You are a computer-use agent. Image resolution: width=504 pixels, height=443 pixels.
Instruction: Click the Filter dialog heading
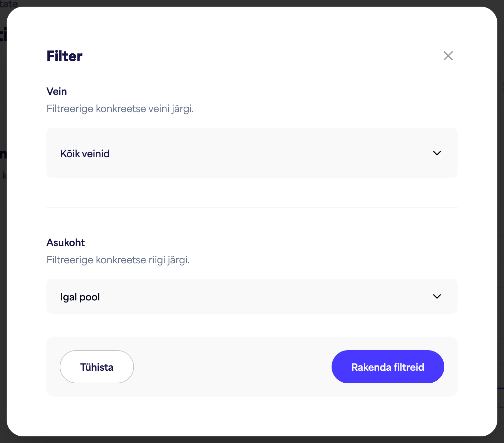64,56
